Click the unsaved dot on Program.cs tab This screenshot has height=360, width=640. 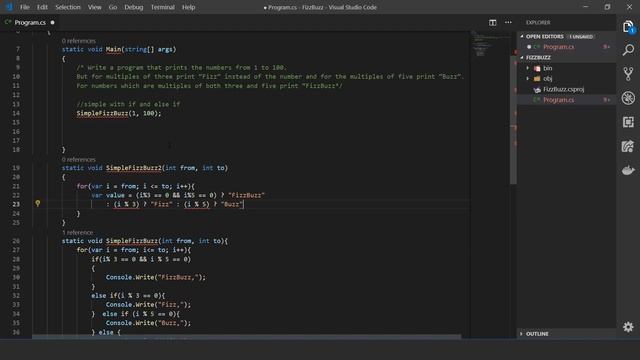(52, 22)
